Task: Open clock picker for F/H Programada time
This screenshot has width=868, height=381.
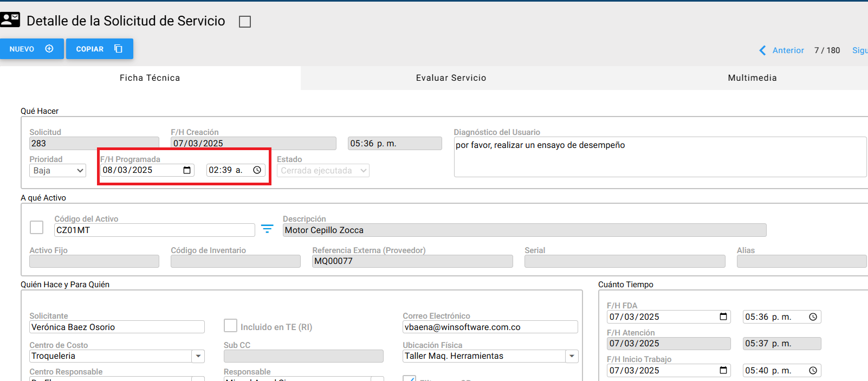Action: pos(257,170)
